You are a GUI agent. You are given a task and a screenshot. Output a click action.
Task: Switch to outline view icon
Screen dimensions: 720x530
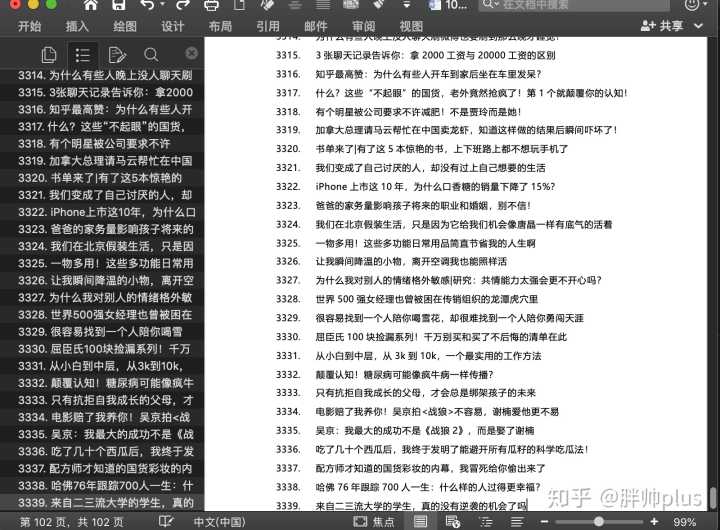[x=485, y=522]
